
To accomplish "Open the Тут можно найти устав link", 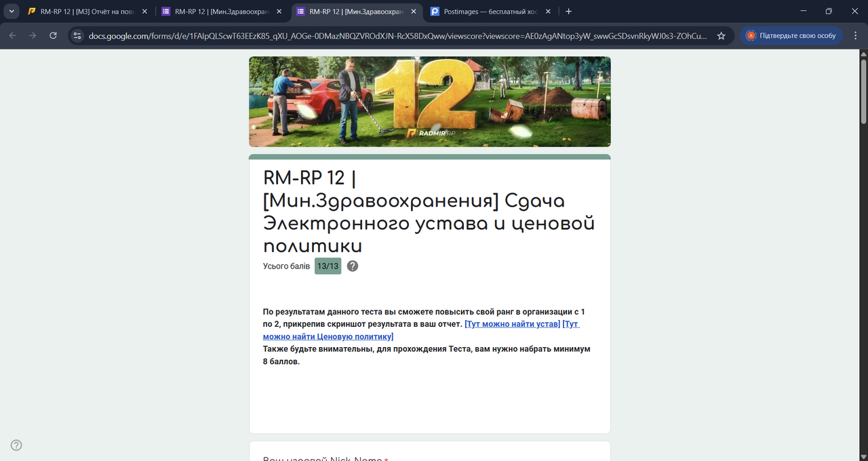I will 512,324.
